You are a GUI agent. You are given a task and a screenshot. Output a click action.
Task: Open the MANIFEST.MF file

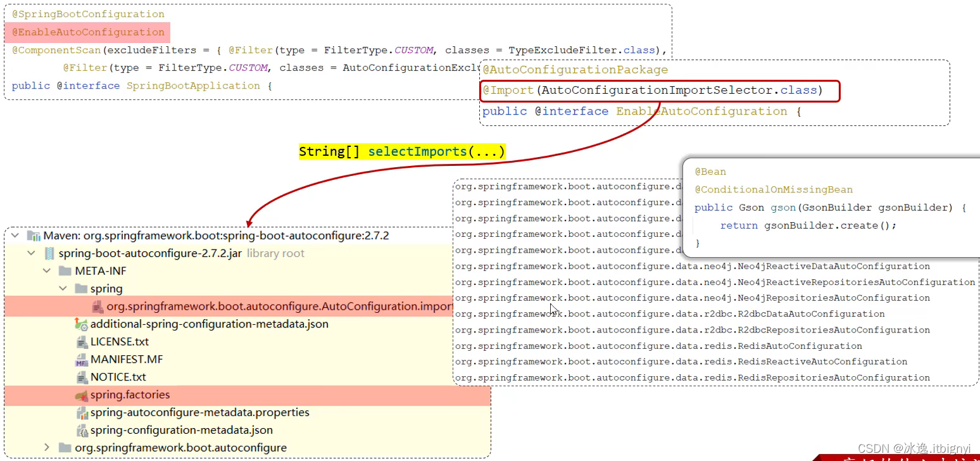click(x=127, y=360)
